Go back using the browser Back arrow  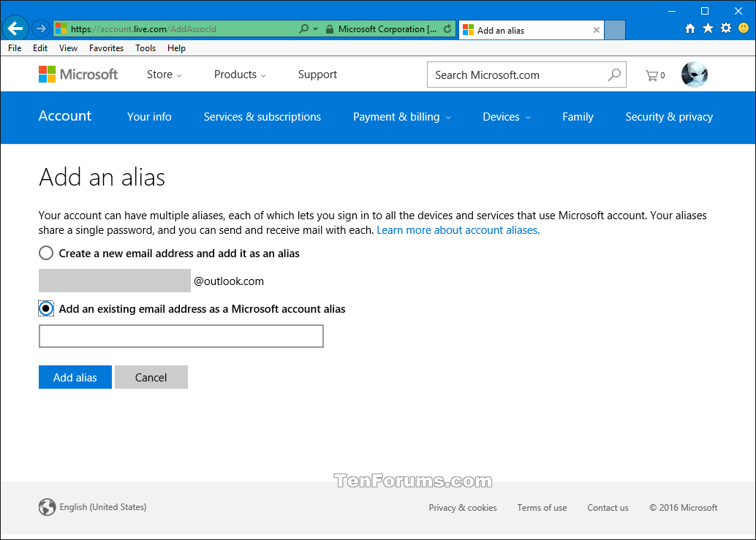pos(15,28)
